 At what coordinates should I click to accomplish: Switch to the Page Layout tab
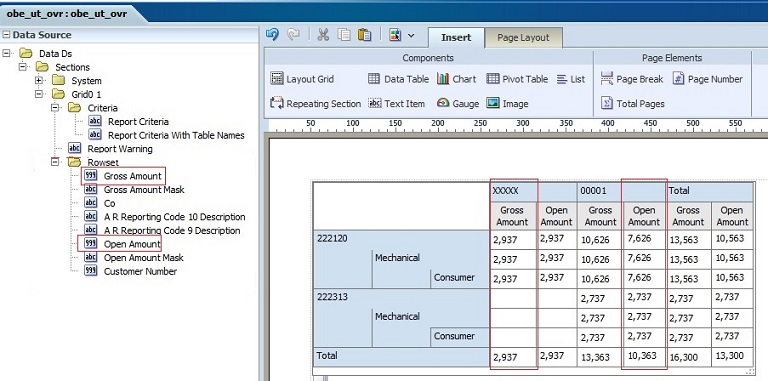pyautogui.click(x=523, y=38)
